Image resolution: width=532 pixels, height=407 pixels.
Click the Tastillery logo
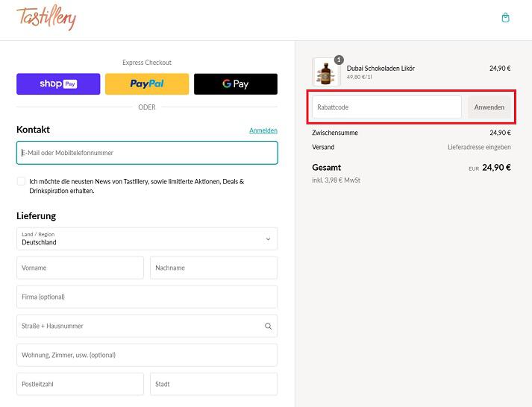tap(46, 18)
